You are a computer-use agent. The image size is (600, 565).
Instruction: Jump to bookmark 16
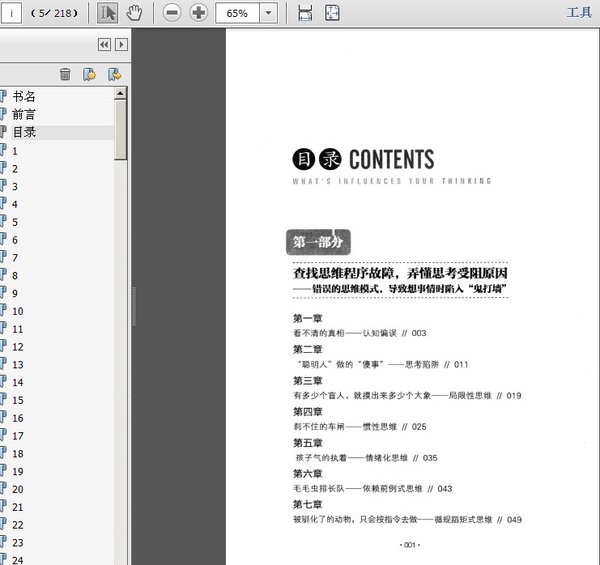click(x=18, y=418)
